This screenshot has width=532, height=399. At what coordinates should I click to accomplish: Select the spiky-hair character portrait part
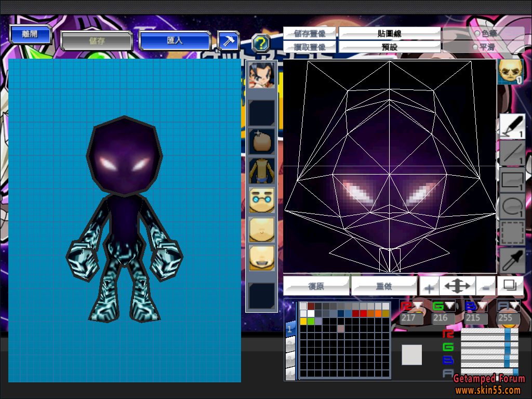tap(262, 75)
